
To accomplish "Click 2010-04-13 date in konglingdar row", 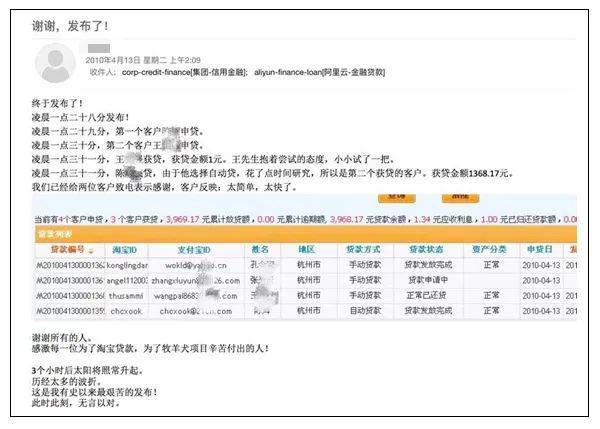I will click(541, 265).
